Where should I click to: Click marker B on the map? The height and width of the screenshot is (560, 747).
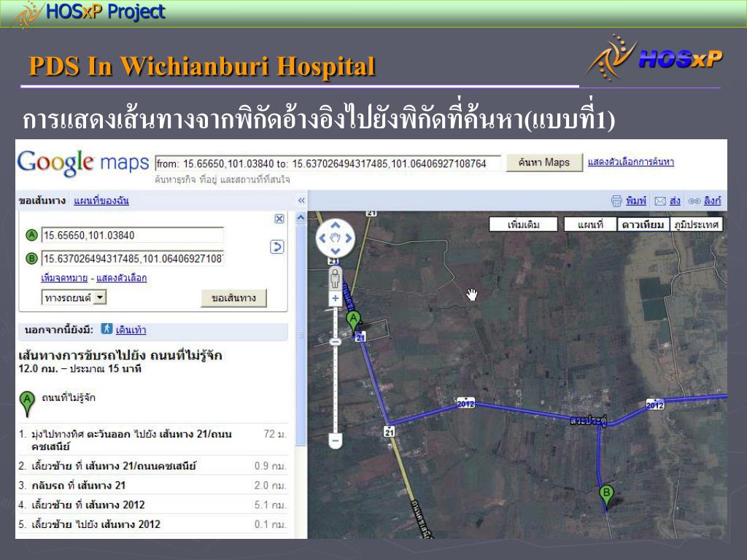606,495
